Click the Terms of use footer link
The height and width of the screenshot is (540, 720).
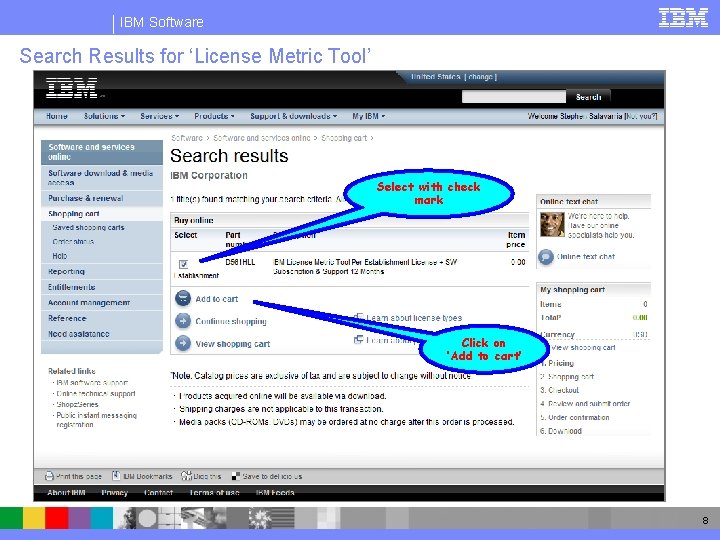pyautogui.click(x=214, y=493)
